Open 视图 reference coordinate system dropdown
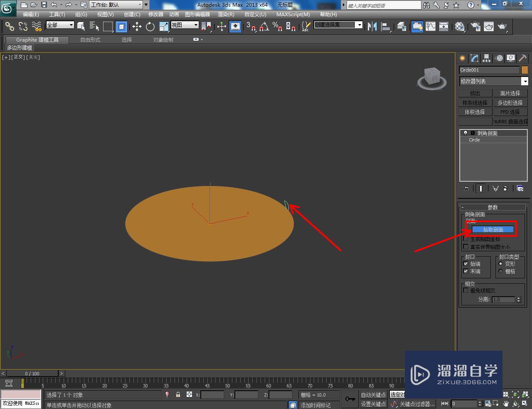 pyautogui.click(x=185, y=25)
